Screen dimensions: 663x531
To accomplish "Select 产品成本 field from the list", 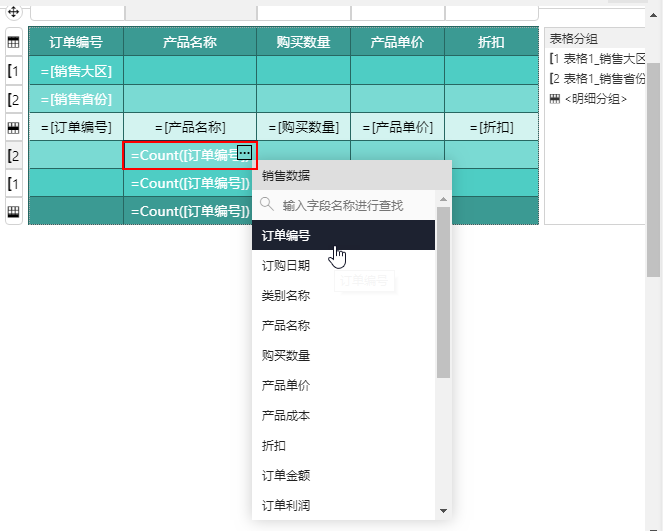I will (286, 416).
